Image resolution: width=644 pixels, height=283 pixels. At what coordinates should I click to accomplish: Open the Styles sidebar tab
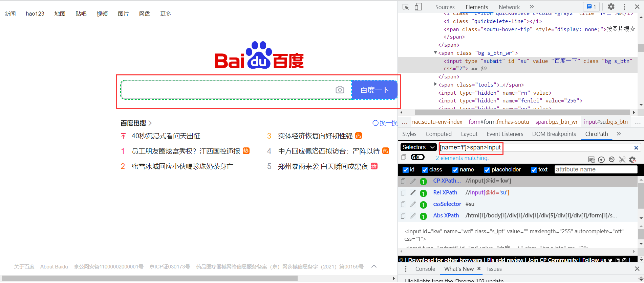[x=409, y=134]
